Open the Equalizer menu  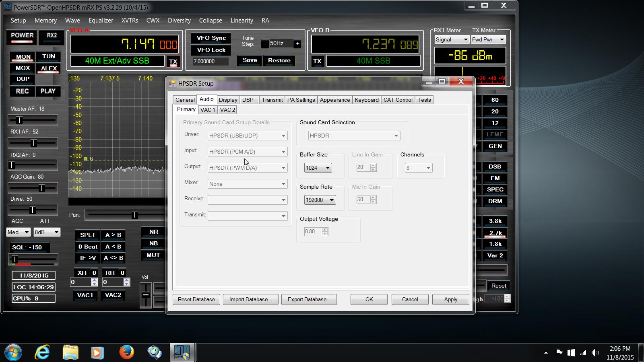click(x=101, y=21)
